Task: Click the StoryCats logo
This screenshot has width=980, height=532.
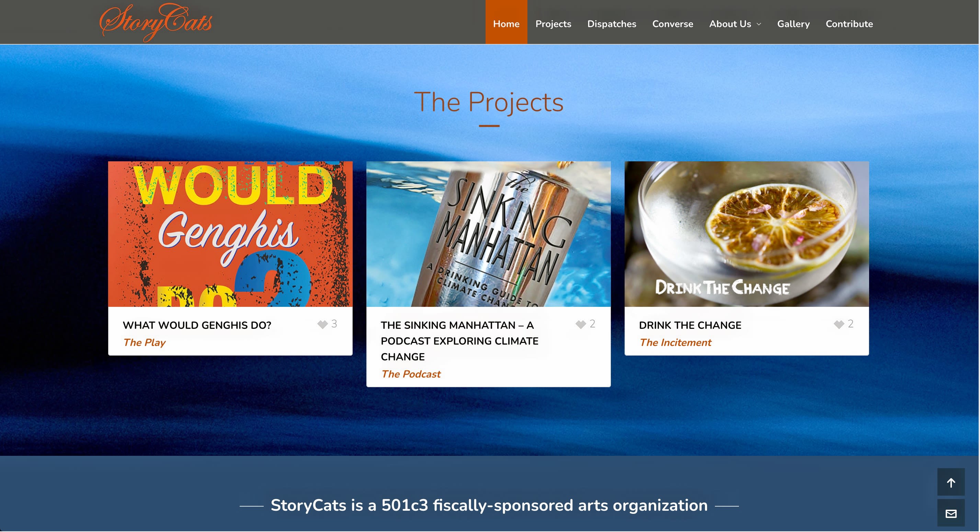Action: tap(156, 22)
